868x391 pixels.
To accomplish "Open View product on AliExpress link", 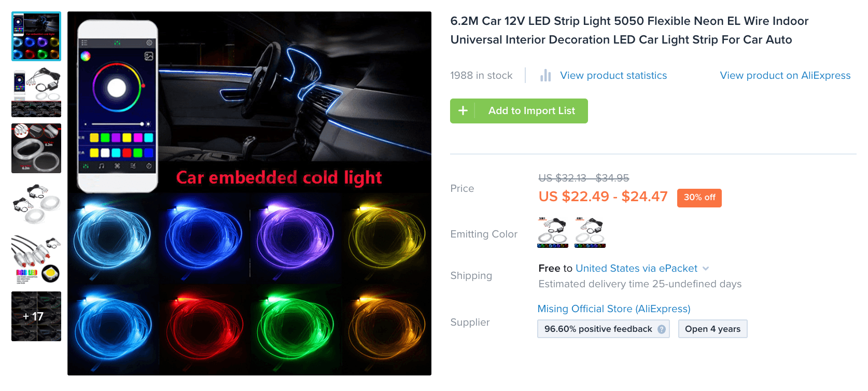I will 785,76.
